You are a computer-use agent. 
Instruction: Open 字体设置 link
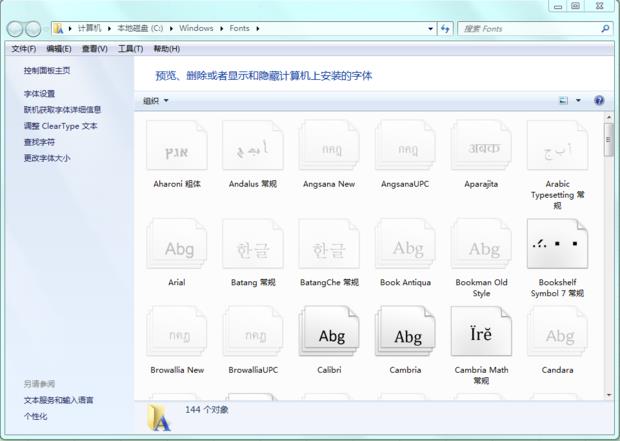[39, 94]
